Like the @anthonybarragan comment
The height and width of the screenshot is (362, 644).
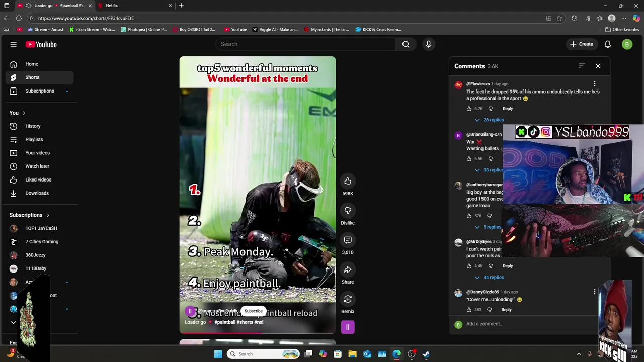469,216
